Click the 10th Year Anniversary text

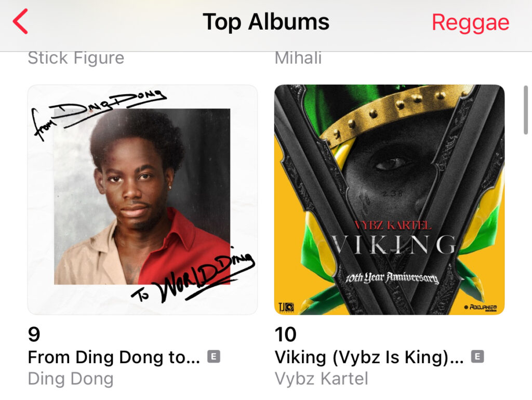point(392,278)
